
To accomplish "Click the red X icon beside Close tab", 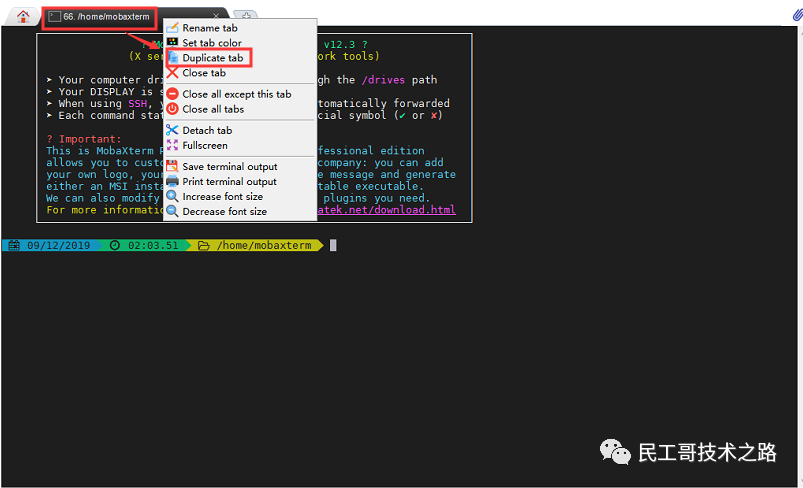I will pos(172,73).
